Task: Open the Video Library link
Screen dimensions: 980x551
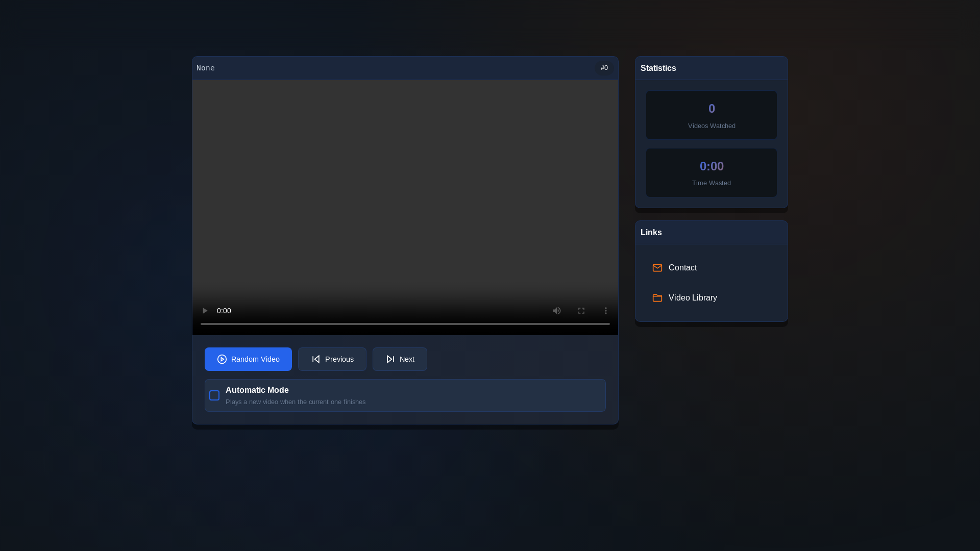Action: pyautogui.click(x=711, y=298)
